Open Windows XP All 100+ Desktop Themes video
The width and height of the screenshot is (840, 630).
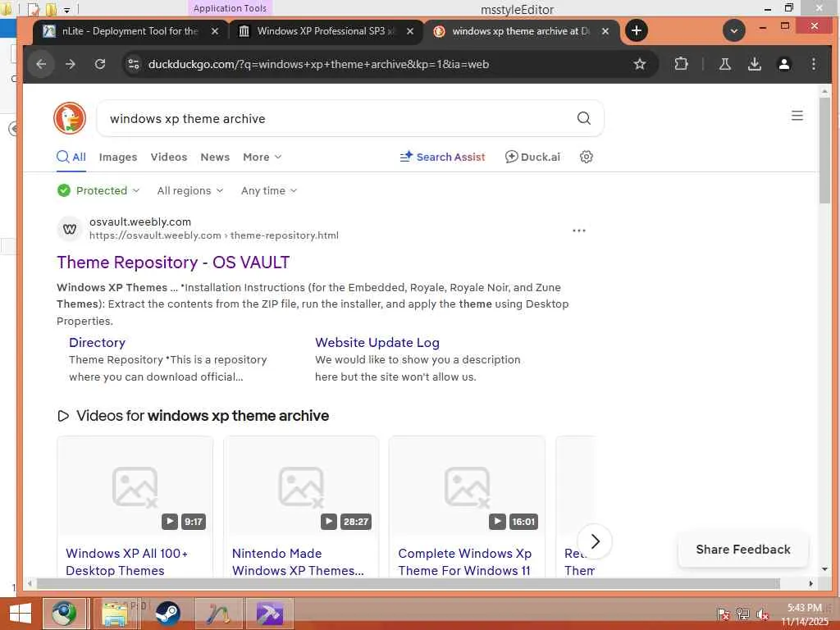tap(126, 562)
